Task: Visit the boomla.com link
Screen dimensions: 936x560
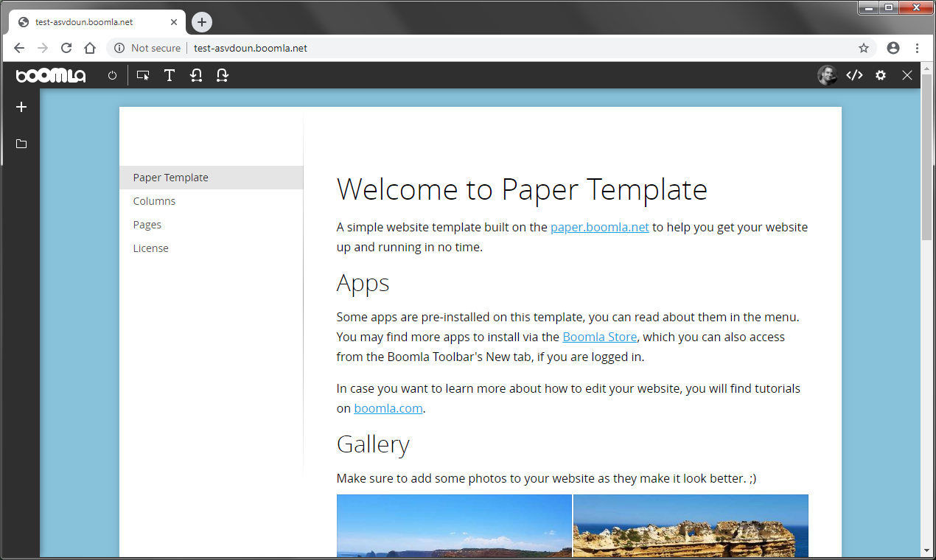Action: coord(388,408)
